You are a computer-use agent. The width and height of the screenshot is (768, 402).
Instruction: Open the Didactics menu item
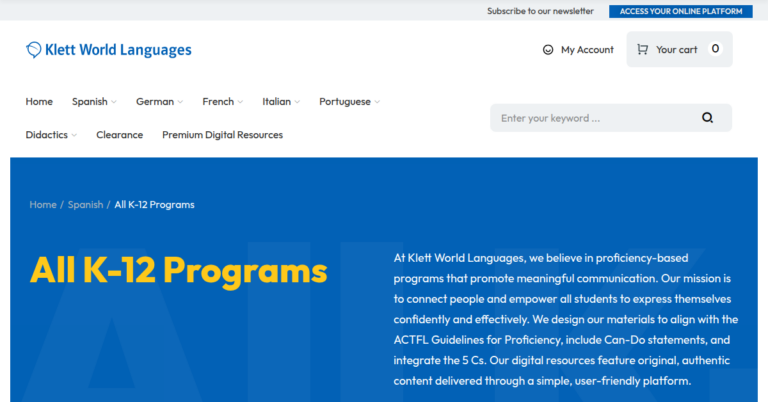point(47,135)
